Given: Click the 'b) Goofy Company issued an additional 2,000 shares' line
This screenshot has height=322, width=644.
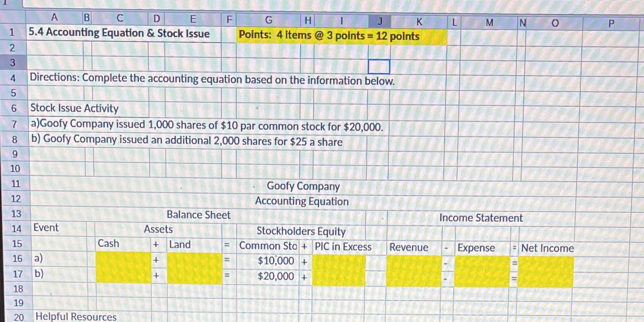Looking at the screenshot, I should pos(187,140).
